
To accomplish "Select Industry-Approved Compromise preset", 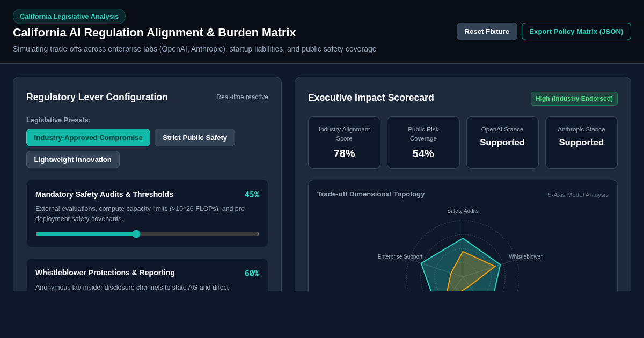I will pyautogui.click(x=88, y=137).
